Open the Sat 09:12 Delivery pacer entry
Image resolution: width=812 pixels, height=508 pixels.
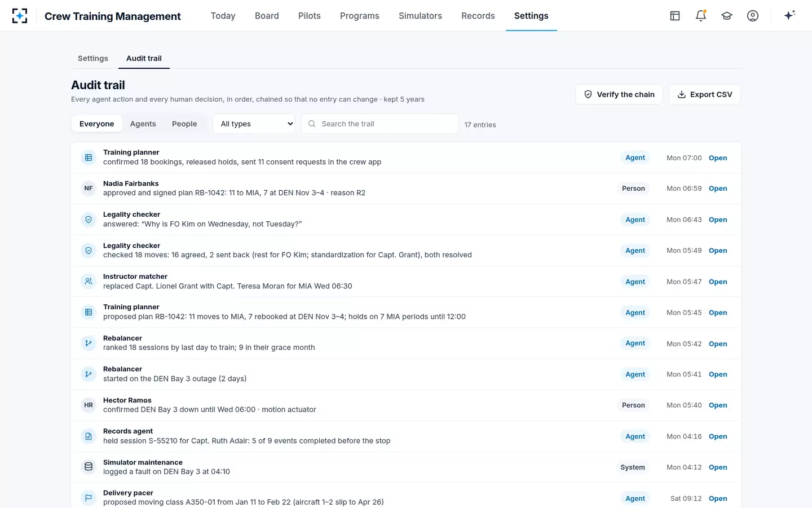click(718, 498)
